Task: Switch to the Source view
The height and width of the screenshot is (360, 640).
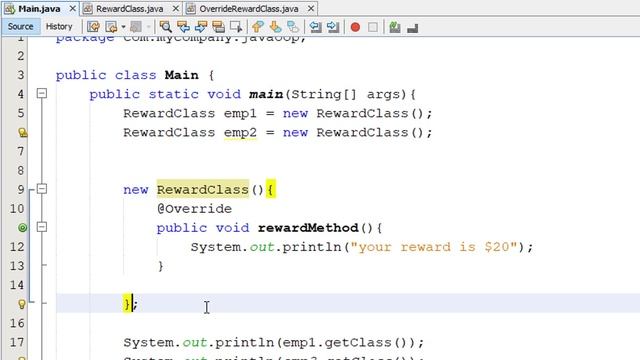Action: [x=20, y=27]
